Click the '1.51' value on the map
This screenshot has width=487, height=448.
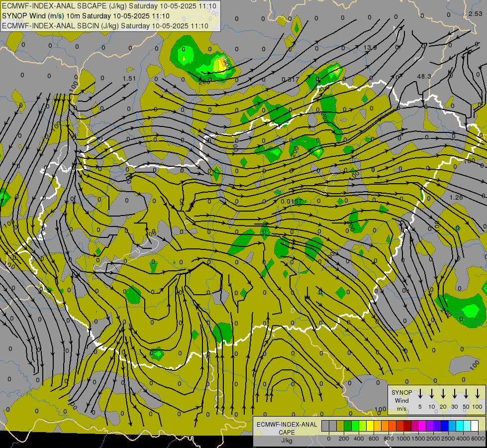coord(129,78)
